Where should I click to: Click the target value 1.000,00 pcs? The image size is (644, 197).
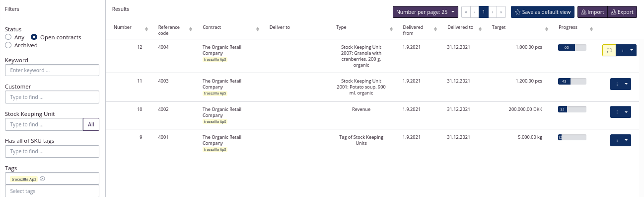coord(529,47)
